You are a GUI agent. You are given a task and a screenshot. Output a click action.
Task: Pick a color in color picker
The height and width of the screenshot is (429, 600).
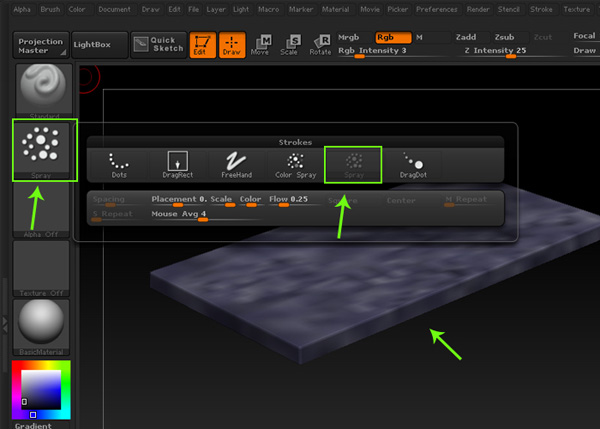(x=41, y=390)
